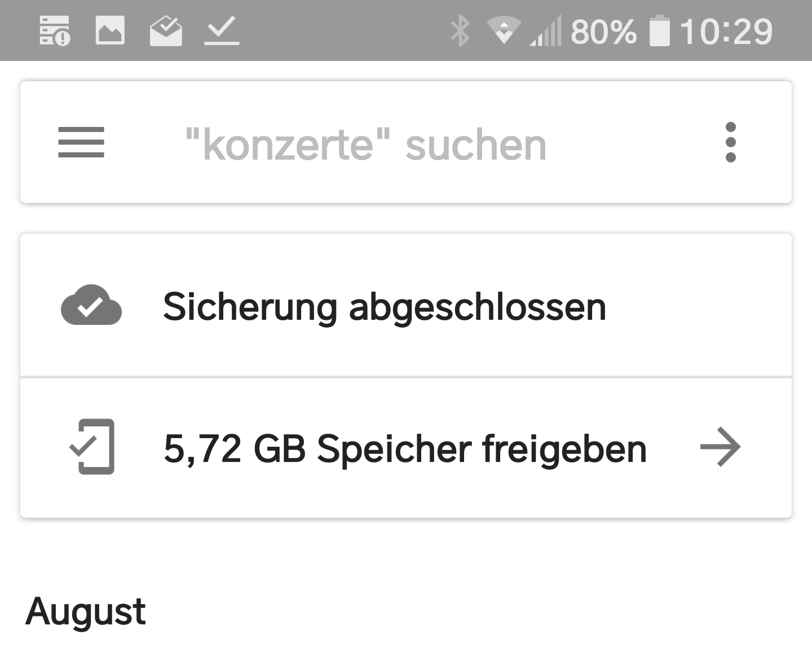Tap the cloud backup complete icon
Screen dimensions: 812x661
[91, 306]
